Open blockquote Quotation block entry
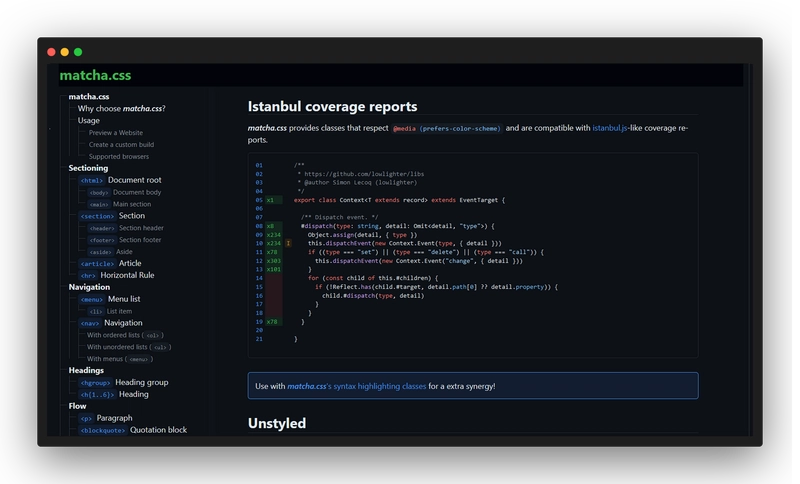This screenshot has height=484, width=800. click(x=133, y=430)
